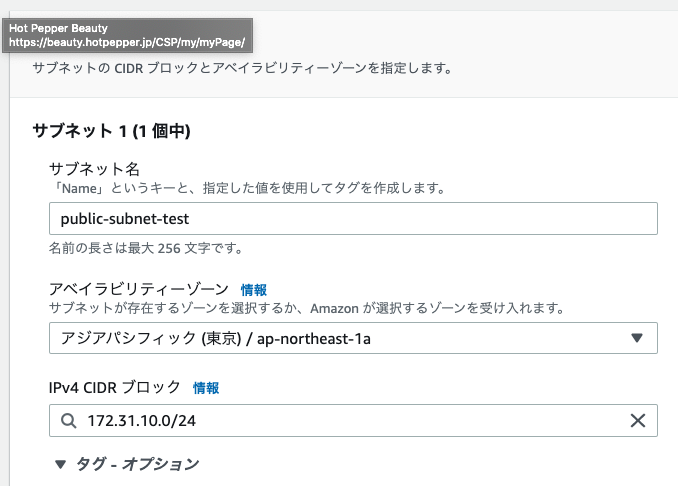The height and width of the screenshot is (486, 678).
Task: Click the magnifier icon in CIDR field
Action: 69,421
